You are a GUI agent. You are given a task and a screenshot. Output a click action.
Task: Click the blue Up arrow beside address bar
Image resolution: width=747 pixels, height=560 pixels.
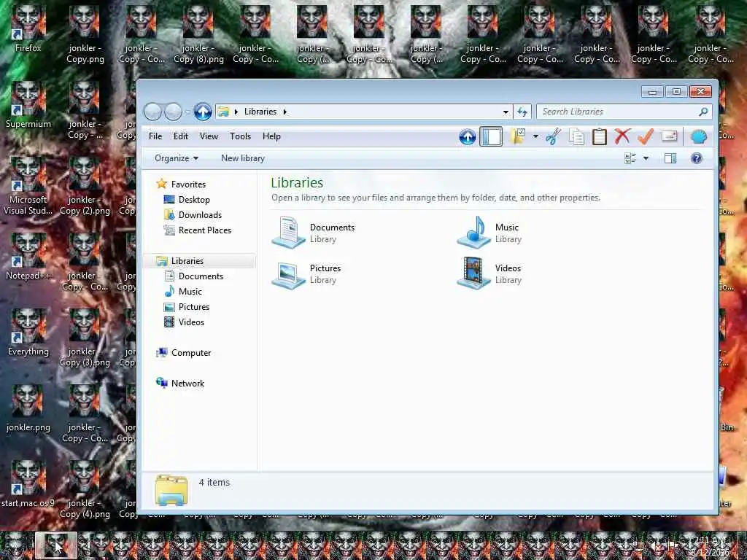pos(203,112)
